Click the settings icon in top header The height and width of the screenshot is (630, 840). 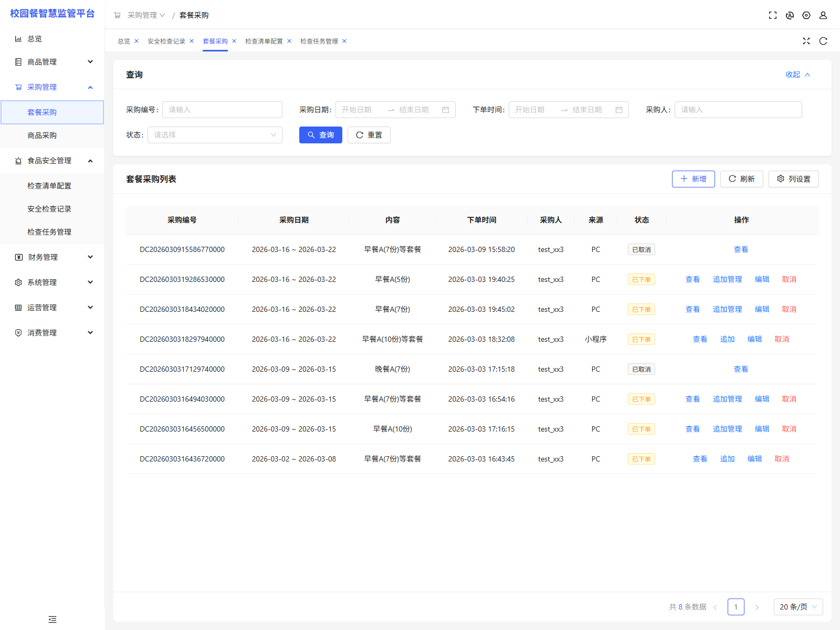[806, 15]
